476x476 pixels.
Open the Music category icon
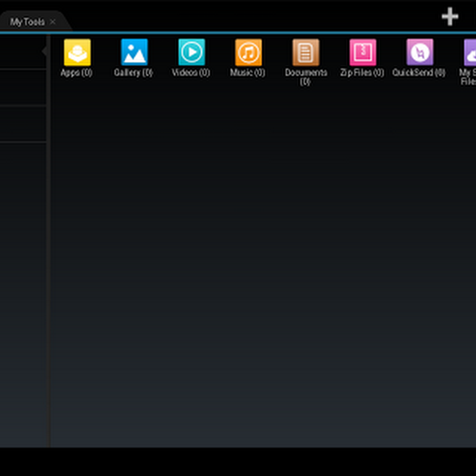(x=249, y=52)
